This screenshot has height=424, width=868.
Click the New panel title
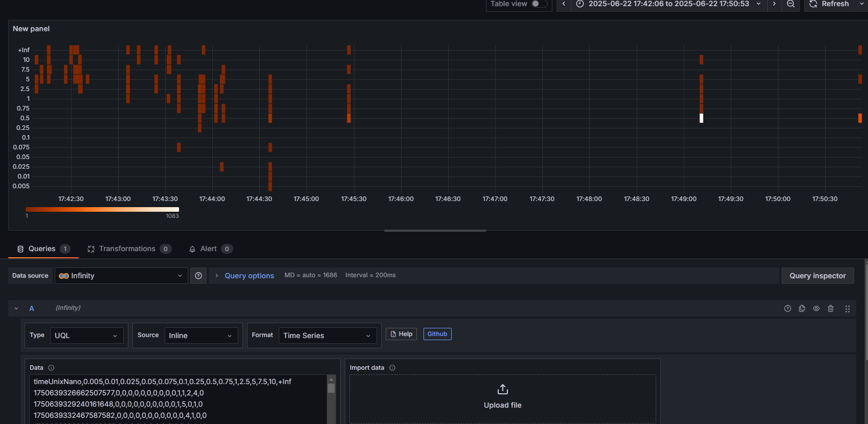click(31, 29)
